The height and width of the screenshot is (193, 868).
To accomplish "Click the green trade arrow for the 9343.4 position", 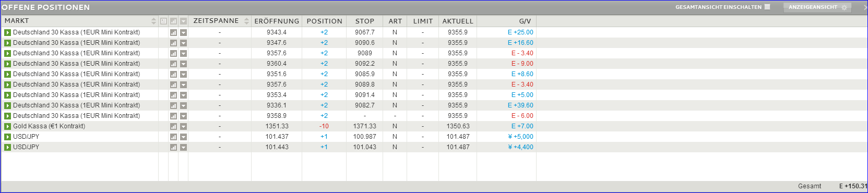I will click(x=7, y=32).
